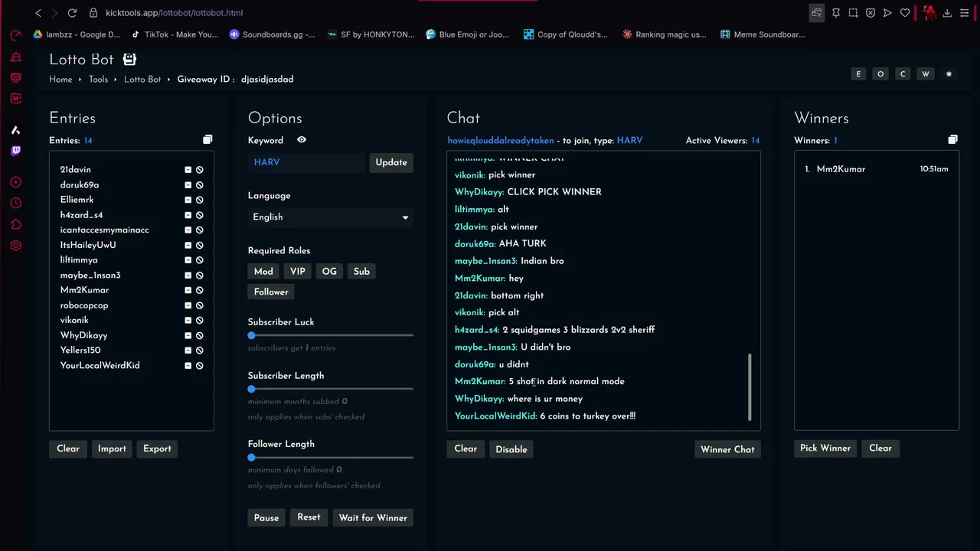Image resolution: width=980 pixels, height=551 pixels.
Task: Click the Pick Winner button
Action: (x=825, y=448)
